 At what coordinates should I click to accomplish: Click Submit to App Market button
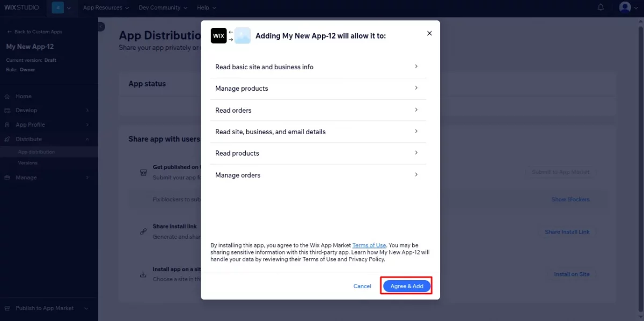tap(561, 172)
